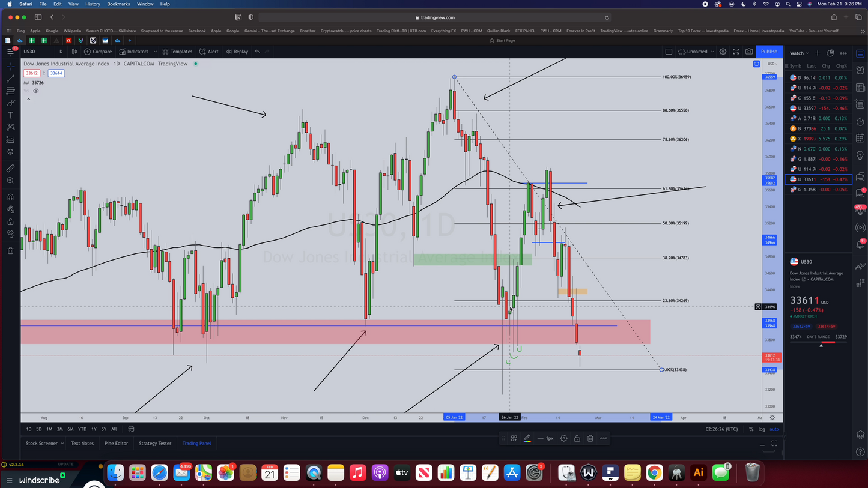
Task: Start bar Replay mode
Action: [237, 52]
